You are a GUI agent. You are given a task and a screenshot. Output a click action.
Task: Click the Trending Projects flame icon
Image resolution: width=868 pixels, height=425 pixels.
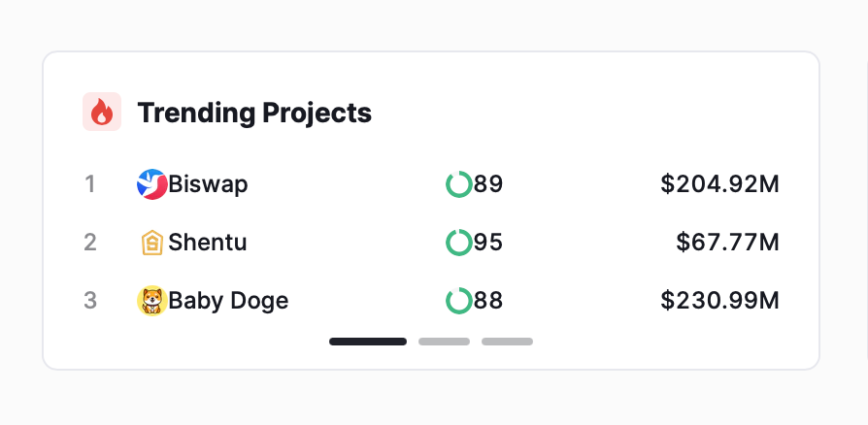click(x=102, y=112)
